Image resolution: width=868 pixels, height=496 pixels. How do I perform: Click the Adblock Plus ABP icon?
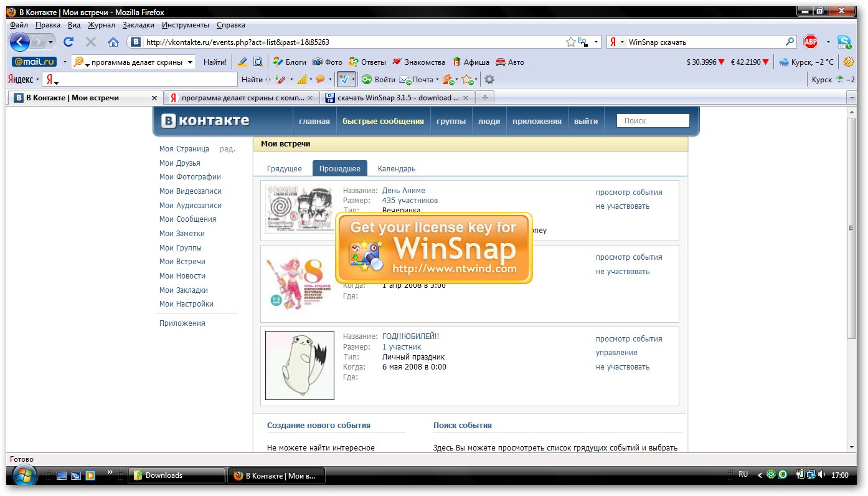tap(810, 42)
